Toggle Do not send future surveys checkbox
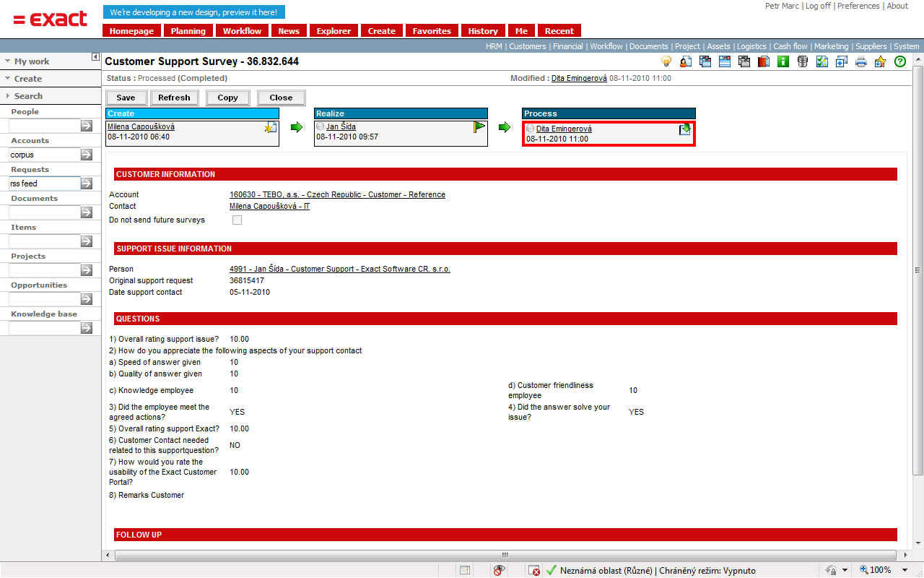The width and height of the screenshot is (924, 578). click(237, 220)
